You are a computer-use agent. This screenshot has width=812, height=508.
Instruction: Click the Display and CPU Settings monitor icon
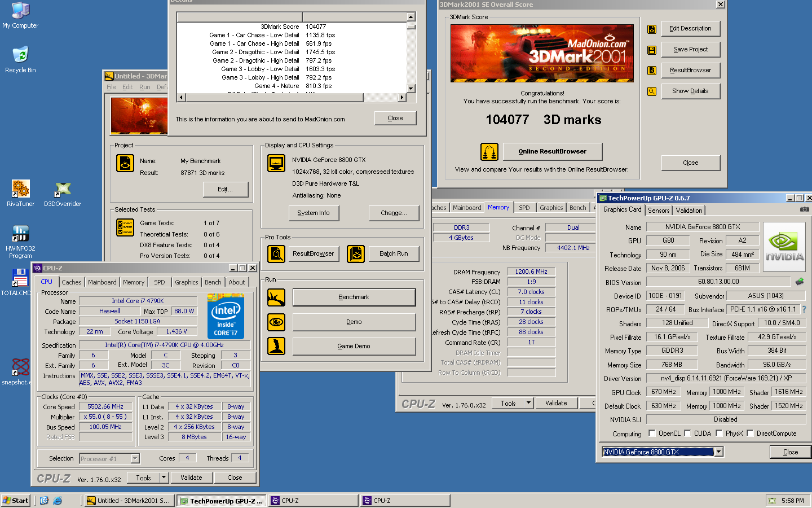tap(276, 163)
